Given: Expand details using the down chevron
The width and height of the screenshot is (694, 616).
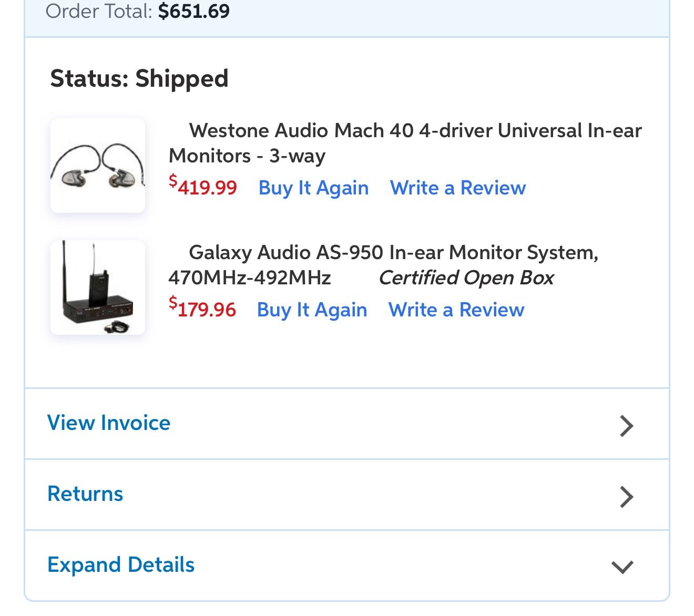Looking at the screenshot, I should point(622,567).
